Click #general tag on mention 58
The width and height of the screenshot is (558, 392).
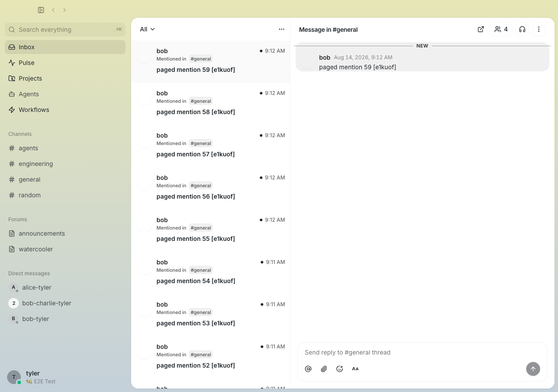click(201, 101)
